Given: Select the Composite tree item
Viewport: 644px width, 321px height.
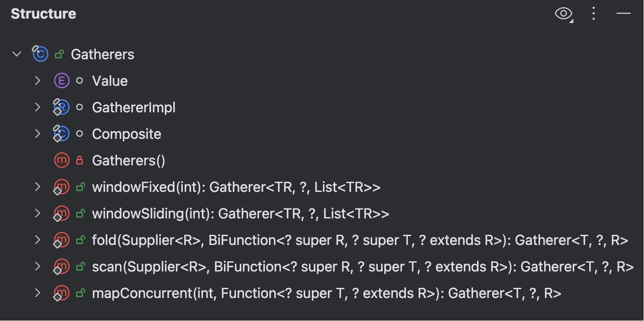Looking at the screenshot, I should (126, 134).
